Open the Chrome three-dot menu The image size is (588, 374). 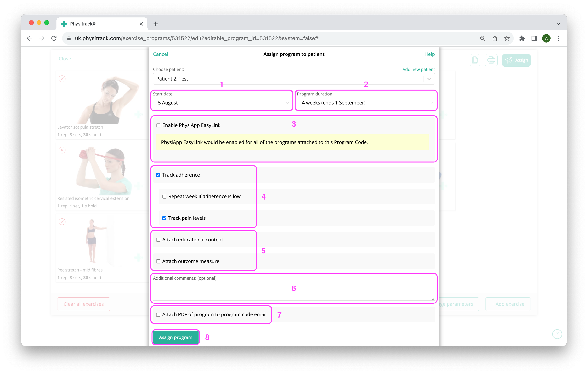tap(558, 38)
